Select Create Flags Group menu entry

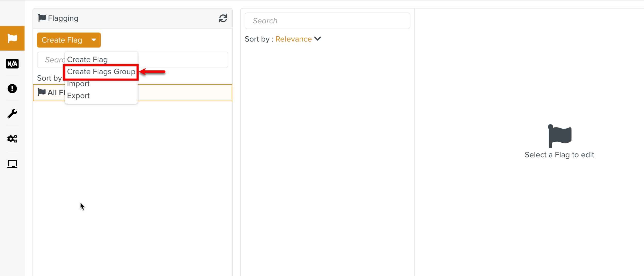tap(101, 72)
